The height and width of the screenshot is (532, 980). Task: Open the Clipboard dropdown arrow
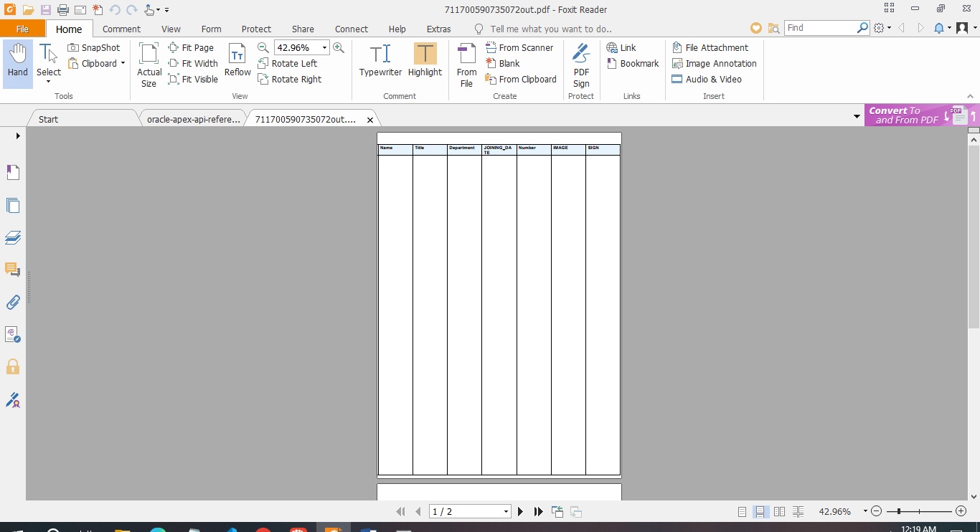[123, 64]
